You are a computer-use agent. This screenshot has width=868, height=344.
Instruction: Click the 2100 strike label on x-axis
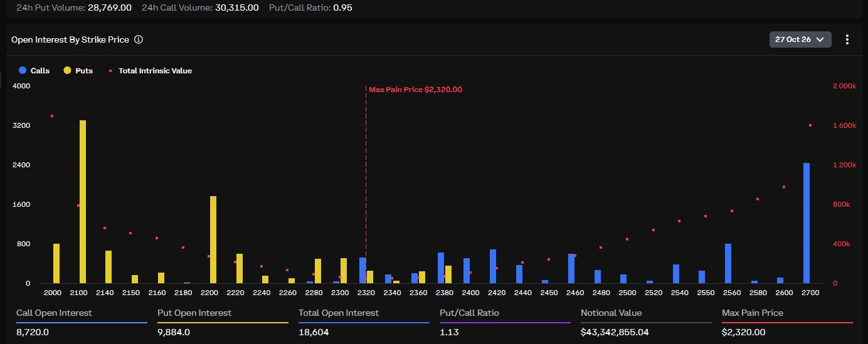[78, 293]
